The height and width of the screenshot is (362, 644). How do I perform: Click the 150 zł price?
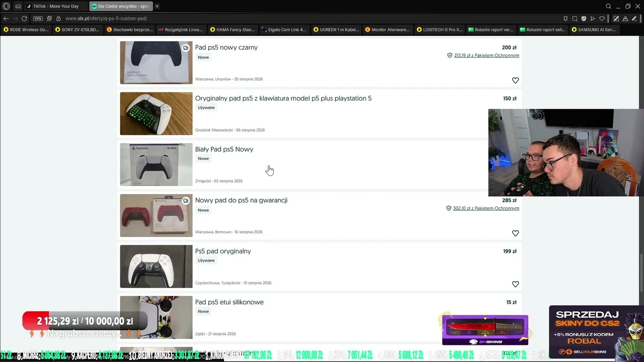pyautogui.click(x=510, y=99)
